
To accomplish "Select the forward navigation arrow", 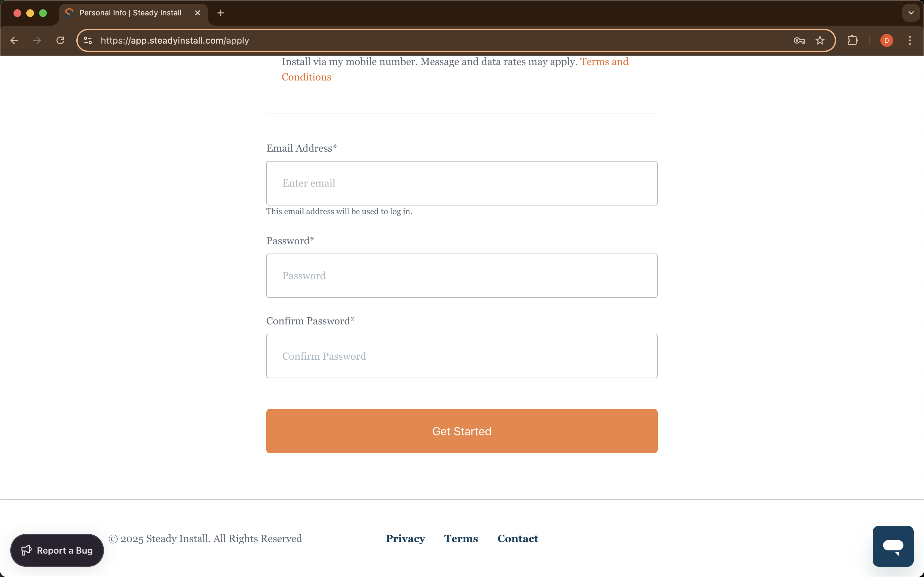I will click(37, 40).
